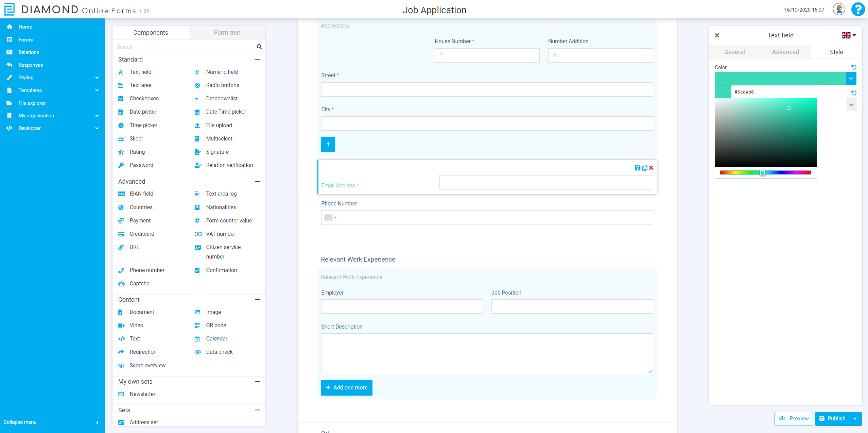Click the hue slider in color picker
Screen dimensions: 868x433
click(x=765, y=173)
